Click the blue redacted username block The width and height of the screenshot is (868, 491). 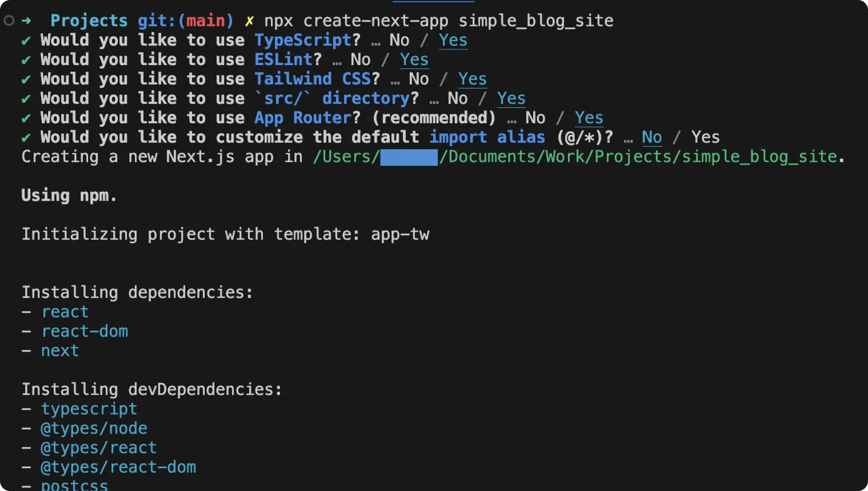(408, 157)
